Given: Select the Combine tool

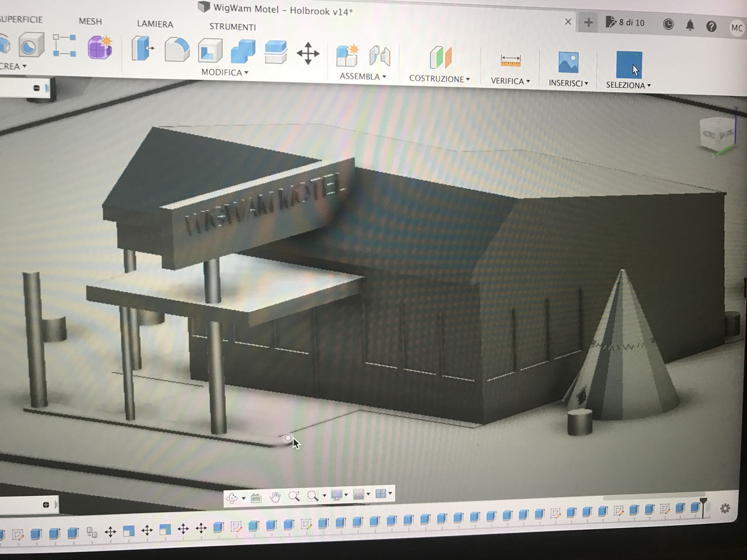Looking at the screenshot, I should [243, 51].
